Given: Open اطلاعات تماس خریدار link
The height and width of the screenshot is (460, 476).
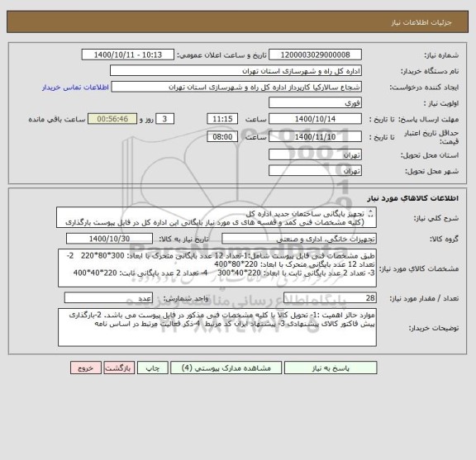Looking at the screenshot, I should [x=75, y=87].
